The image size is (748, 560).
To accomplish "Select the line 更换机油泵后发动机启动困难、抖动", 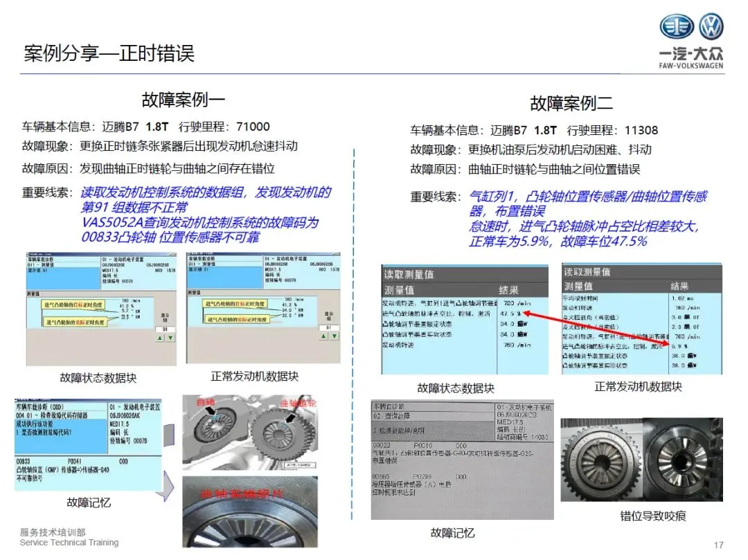I will tap(560, 150).
